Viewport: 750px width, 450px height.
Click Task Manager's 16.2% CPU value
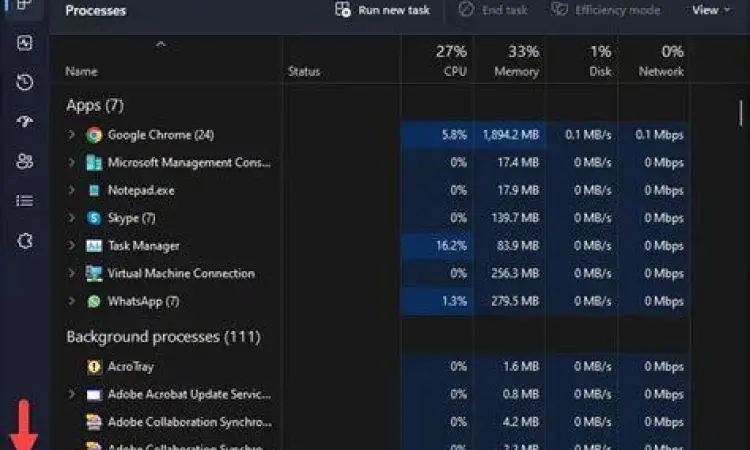(x=451, y=246)
